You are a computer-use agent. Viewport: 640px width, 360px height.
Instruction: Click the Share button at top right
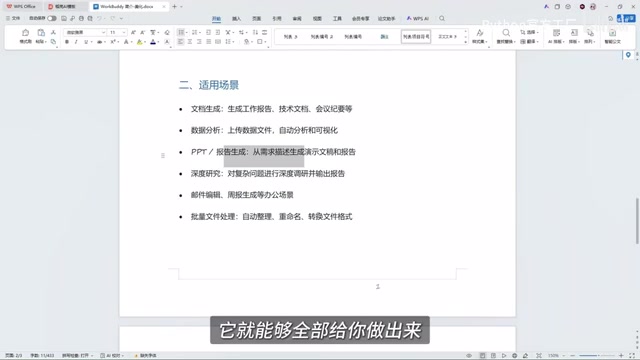627,18
